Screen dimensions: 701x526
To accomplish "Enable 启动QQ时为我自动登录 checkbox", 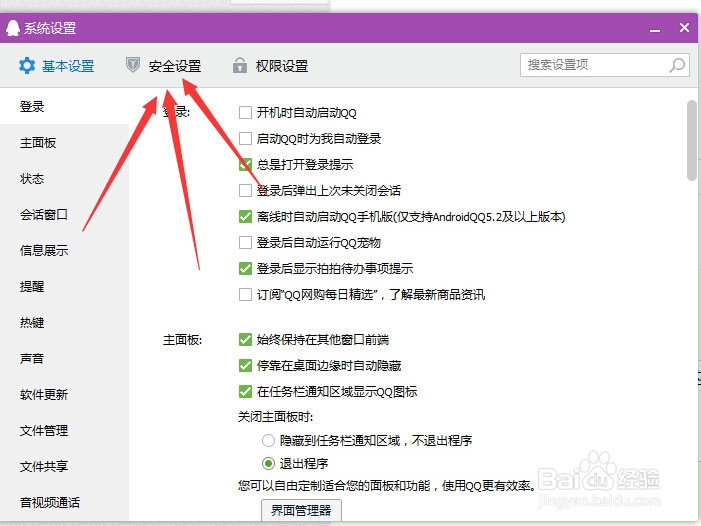I will (245, 139).
